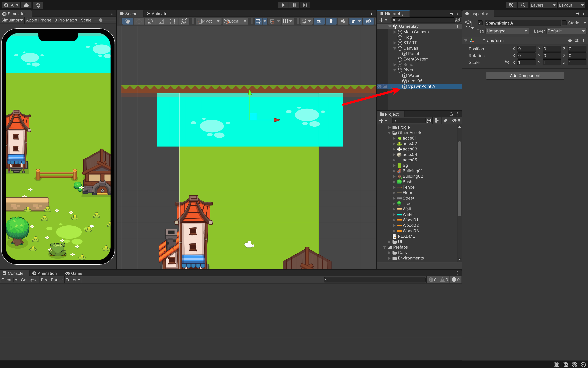Viewport: 588px width, 368px height.
Task: Switch to the Animation tab
Action: 44,273
